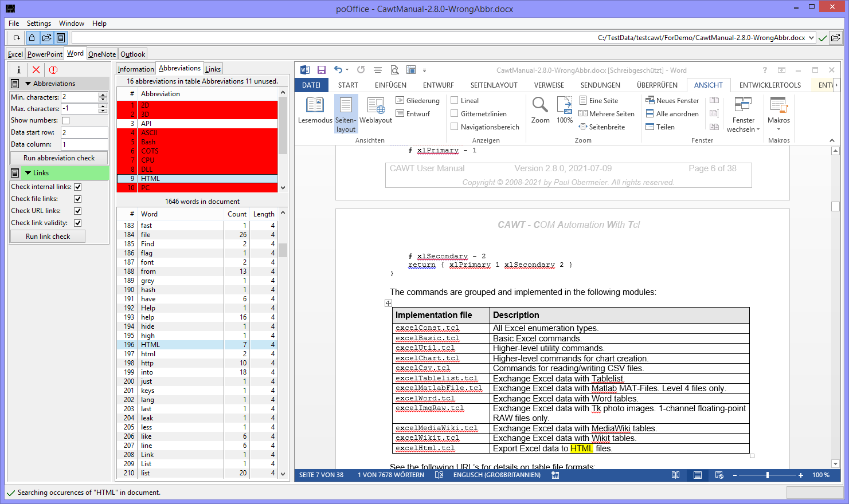Uncheck Check file links
849x504 pixels.
pos(77,199)
